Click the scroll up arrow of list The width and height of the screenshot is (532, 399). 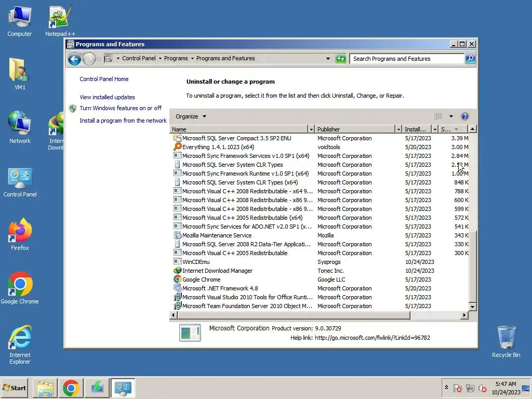coord(472,129)
